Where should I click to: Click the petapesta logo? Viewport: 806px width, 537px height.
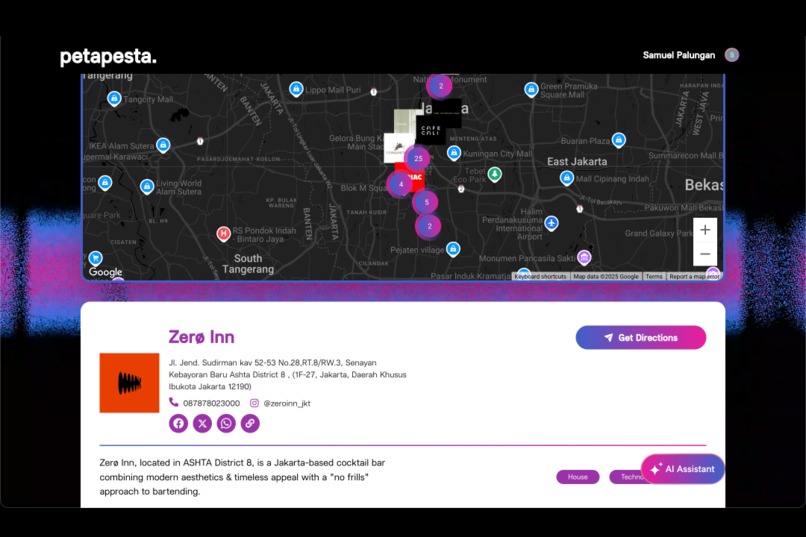108,57
